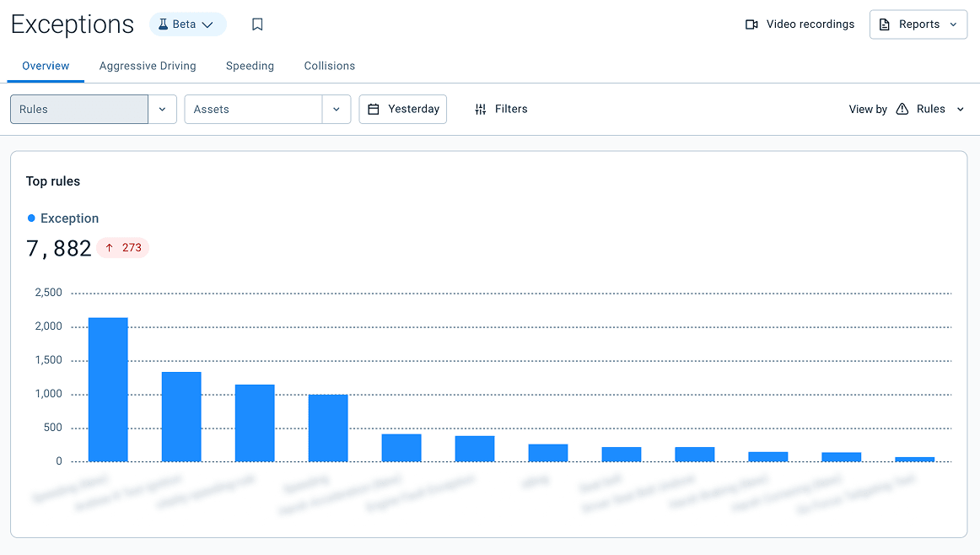Toggle the blue Exception legend indicator
The width and height of the screenshot is (980, 555).
pos(30,218)
